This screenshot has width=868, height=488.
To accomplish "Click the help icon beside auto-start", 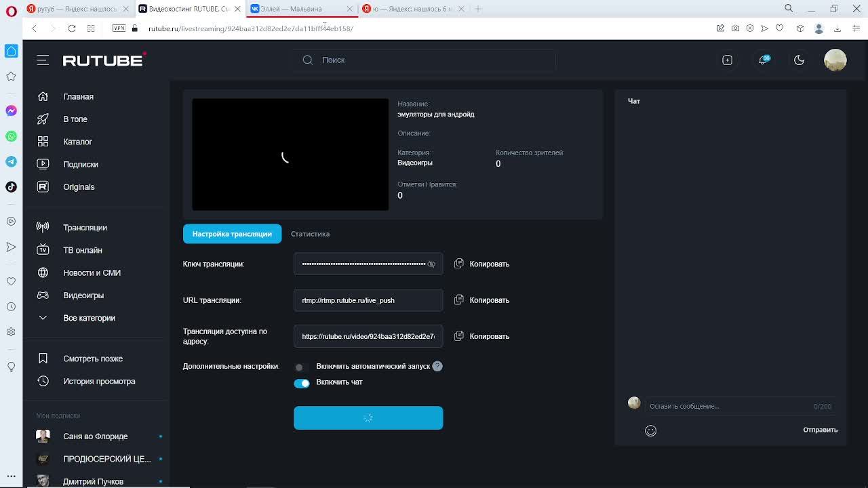I will [x=437, y=366].
